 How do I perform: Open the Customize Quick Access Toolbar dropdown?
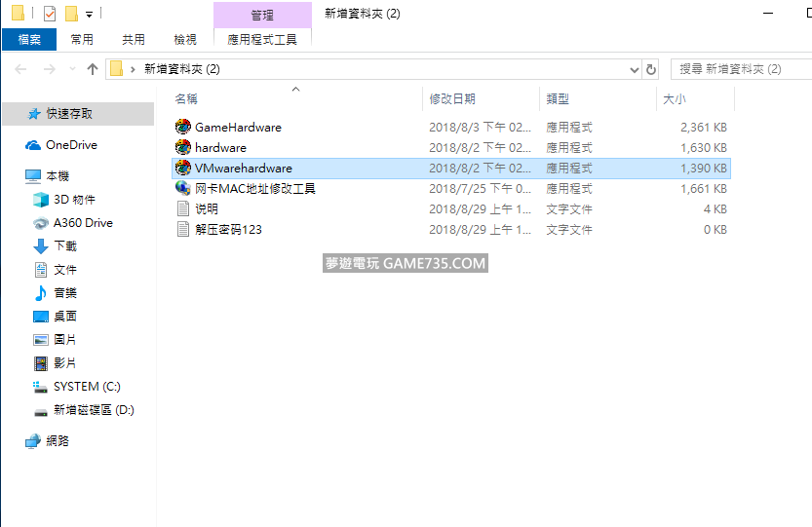[89, 15]
